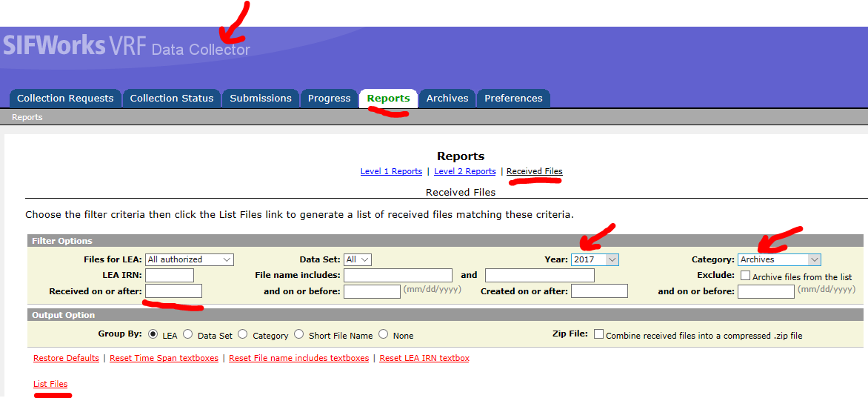Click the Level 1 Reports link
The width and height of the screenshot is (868, 398).
pyautogui.click(x=391, y=171)
